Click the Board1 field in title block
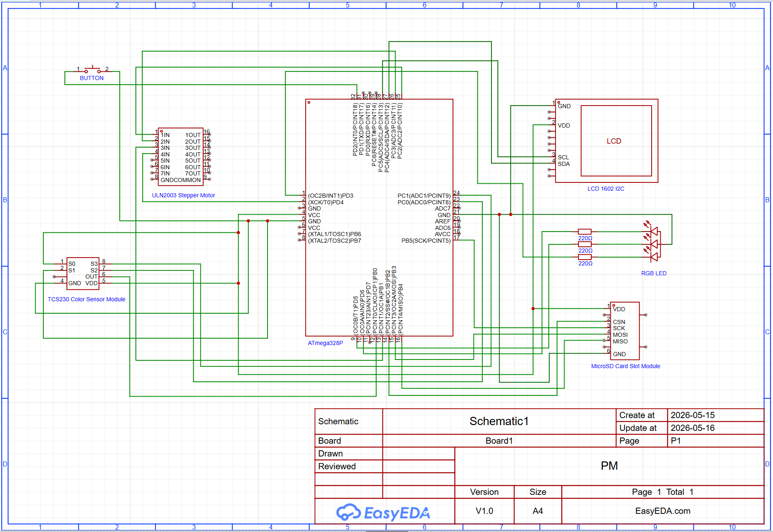Screen dimensions: 773x532 [x=499, y=441]
